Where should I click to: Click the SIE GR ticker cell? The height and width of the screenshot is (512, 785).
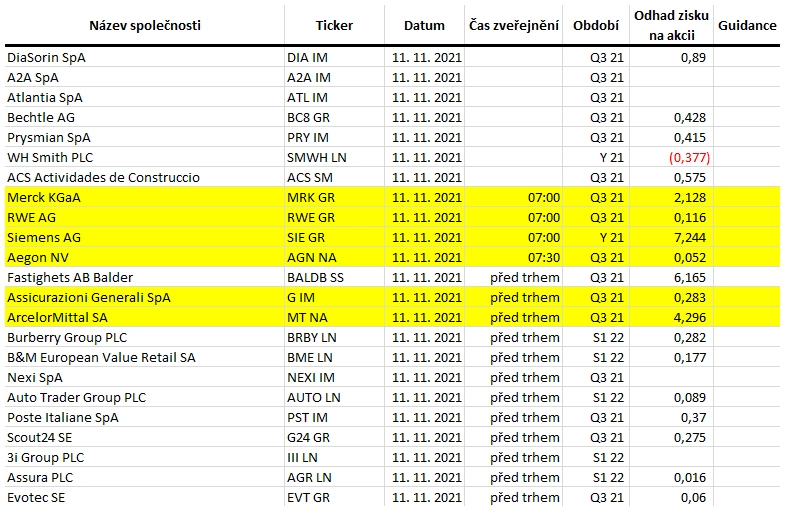[334, 238]
